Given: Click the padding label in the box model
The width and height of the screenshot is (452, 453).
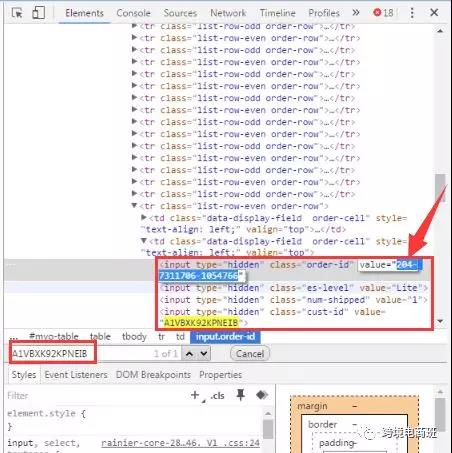Looking at the screenshot, I should [337, 443].
